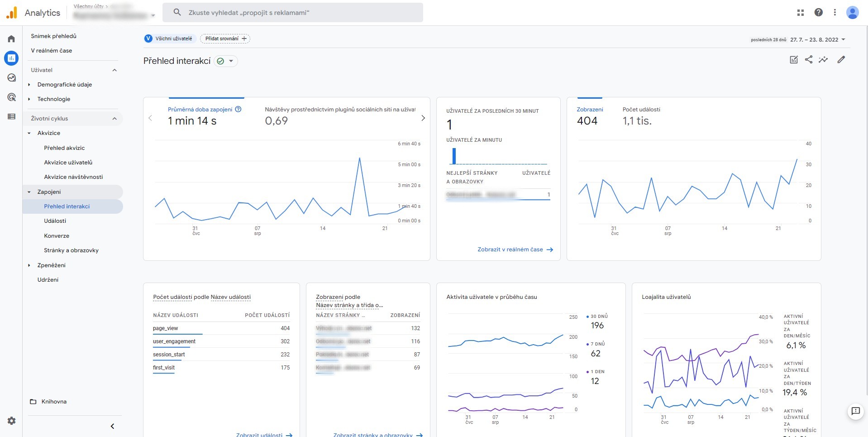Open the Google apps grid icon
Screen dimensions: 868x437
tap(800, 13)
